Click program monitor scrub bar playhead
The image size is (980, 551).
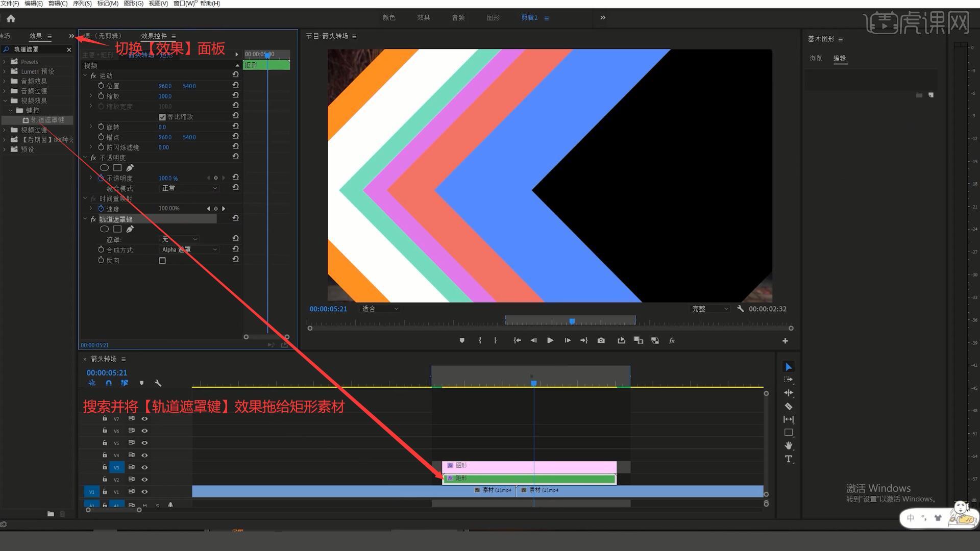pyautogui.click(x=572, y=321)
